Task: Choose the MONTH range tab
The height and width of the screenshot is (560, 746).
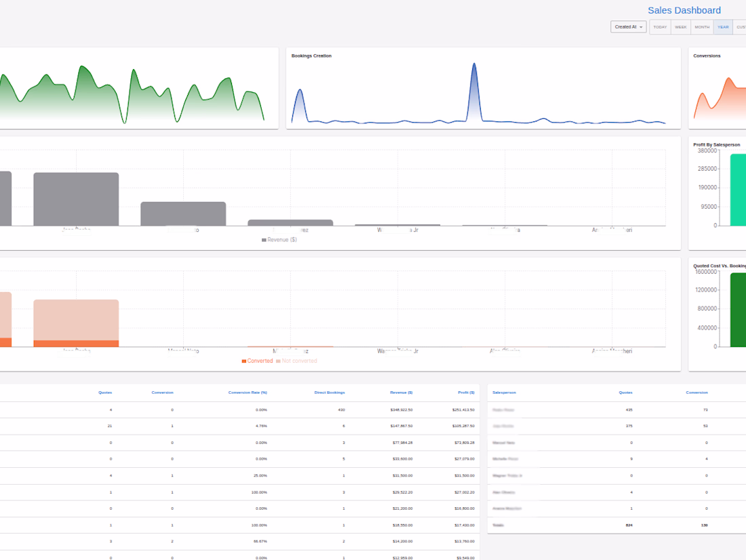Action: [x=702, y=27]
